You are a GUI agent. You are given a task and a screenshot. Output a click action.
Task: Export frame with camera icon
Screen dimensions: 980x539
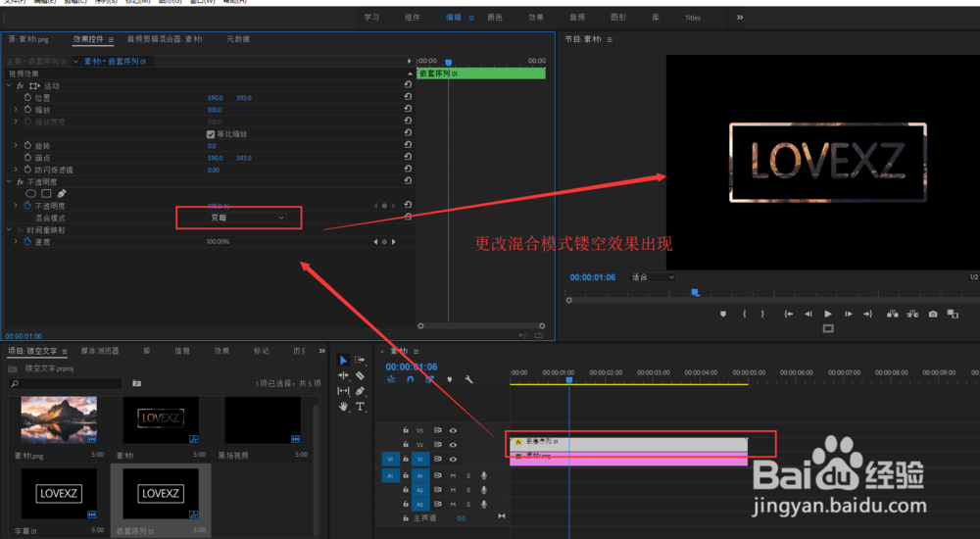[933, 314]
